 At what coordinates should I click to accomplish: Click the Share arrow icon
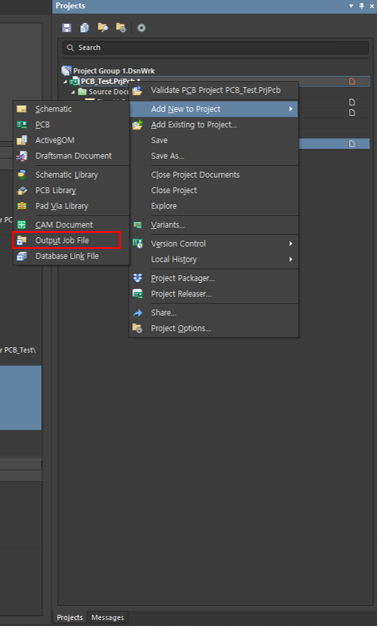[137, 313]
